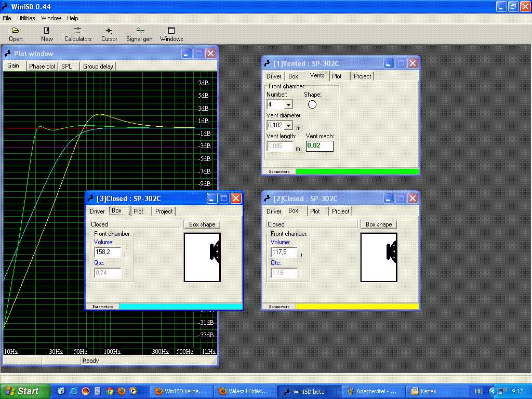The width and height of the screenshot is (532, 399).
Task: Open the Calculators tool
Action: pos(77,31)
